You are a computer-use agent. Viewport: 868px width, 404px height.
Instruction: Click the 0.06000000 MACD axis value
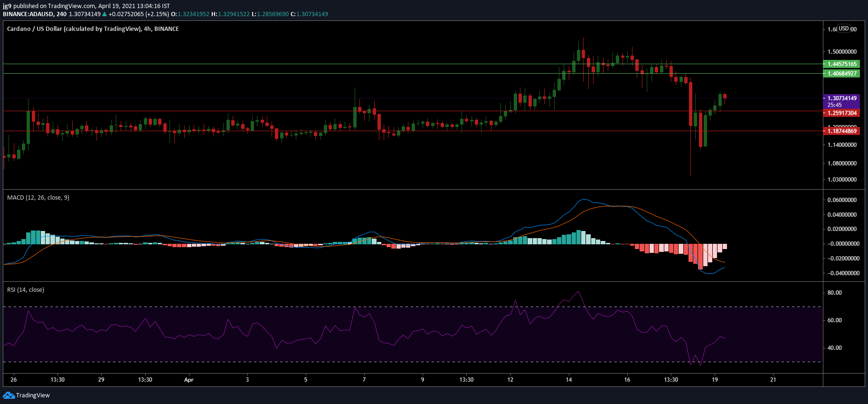point(842,200)
